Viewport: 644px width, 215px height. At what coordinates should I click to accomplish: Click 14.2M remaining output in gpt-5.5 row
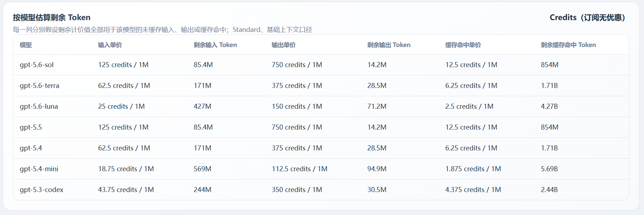pos(377,127)
